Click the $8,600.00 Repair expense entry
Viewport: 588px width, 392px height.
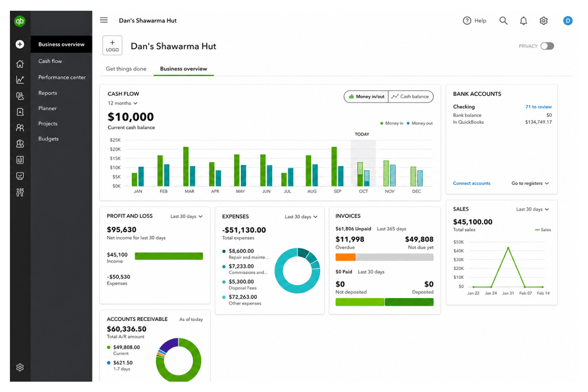(246, 254)
